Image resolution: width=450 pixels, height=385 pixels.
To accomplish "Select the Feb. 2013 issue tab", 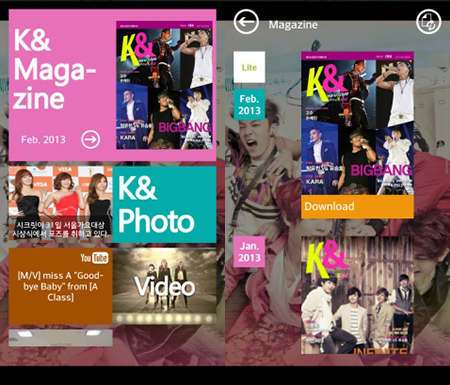I will pyautogui.click(x=249, y=104).
